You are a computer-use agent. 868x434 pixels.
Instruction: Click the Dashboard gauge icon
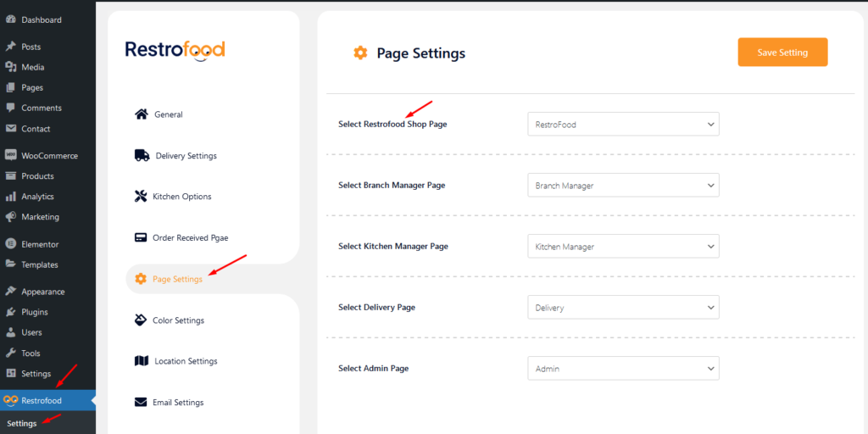point(10,20)
